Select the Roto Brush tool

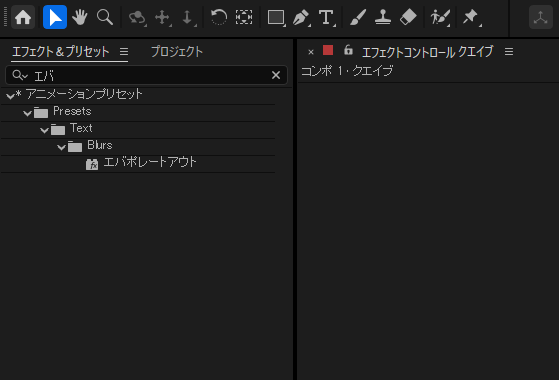coord(440,17)
